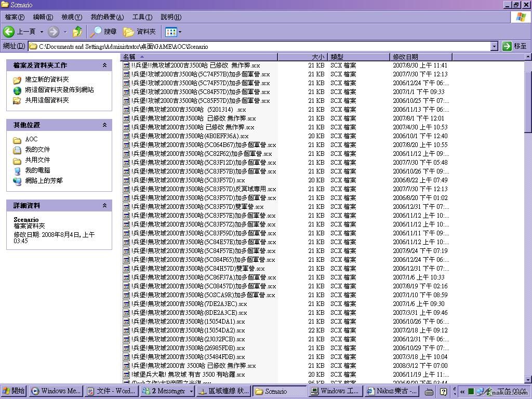Open the 編輯(E) menu

click(x=43, y=17)
